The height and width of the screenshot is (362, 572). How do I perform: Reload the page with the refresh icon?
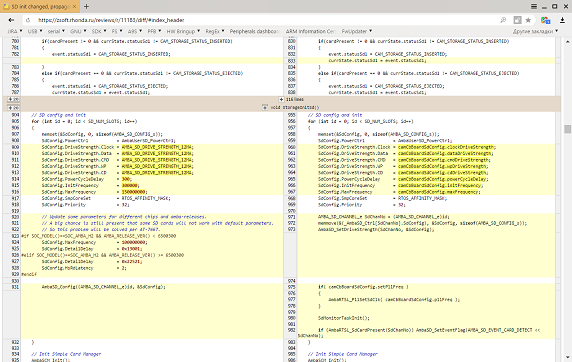pyautogui.click(x=28, y=20)
